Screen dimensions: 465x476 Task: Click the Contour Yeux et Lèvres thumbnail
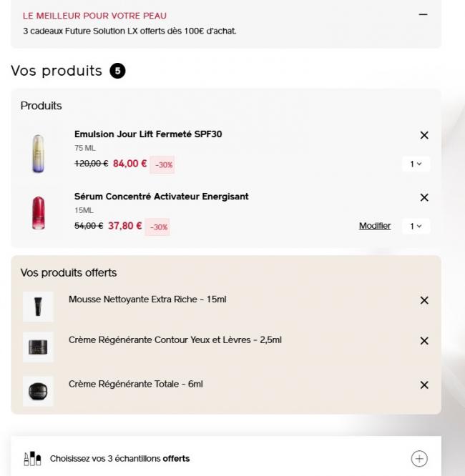pyautogui.click(x=38, y=347)
